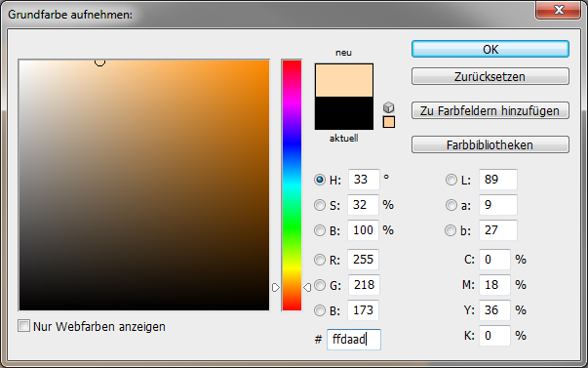Click the green value field 218
This screenshot has height=368, width=588.
click(x=364, y=285)
